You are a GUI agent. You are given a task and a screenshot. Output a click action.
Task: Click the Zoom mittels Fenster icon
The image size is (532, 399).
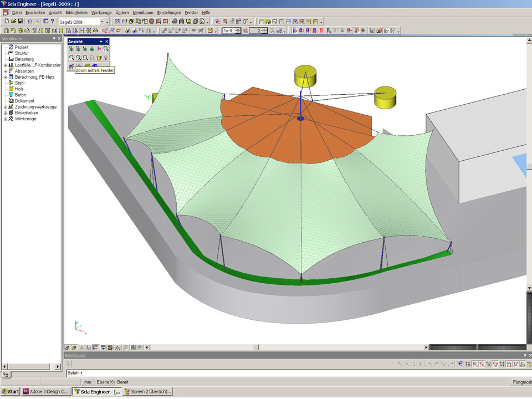[x=78, y=58]
